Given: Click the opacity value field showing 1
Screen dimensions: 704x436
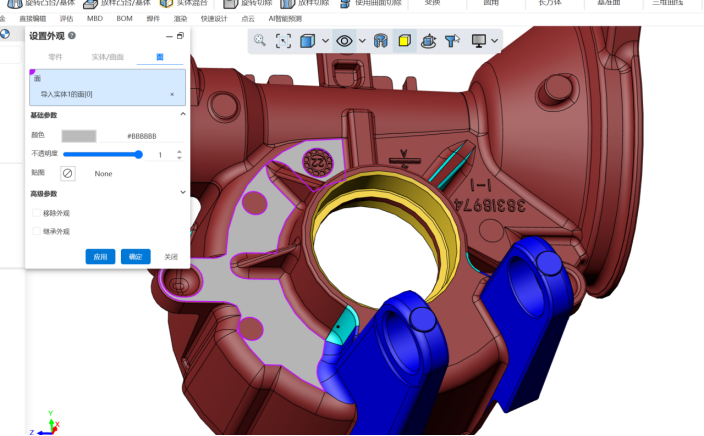Looking at the screenshot, I should click(x=160, y=154).
